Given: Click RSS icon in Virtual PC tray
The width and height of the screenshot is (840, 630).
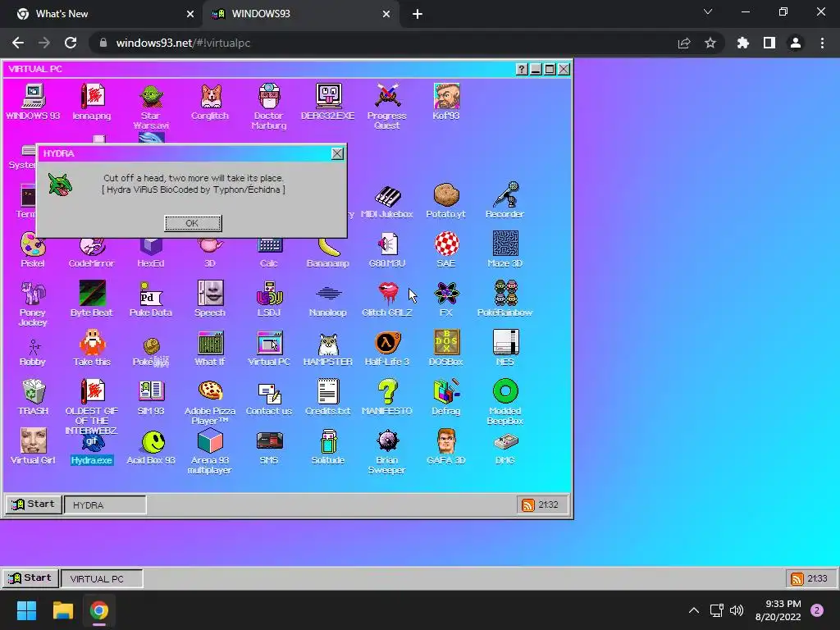Looking at the screenshot, I should click(x=528, y=504).
